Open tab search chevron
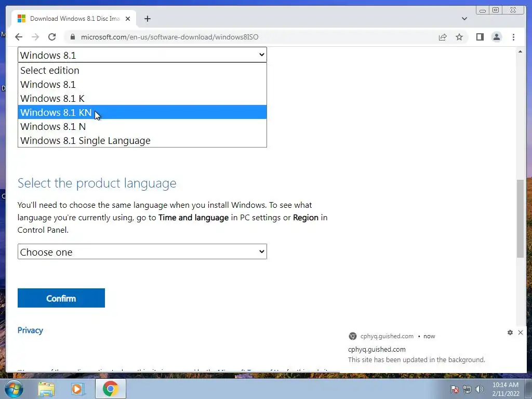Viewport: 532px width, 399px height. click(464, 19)
